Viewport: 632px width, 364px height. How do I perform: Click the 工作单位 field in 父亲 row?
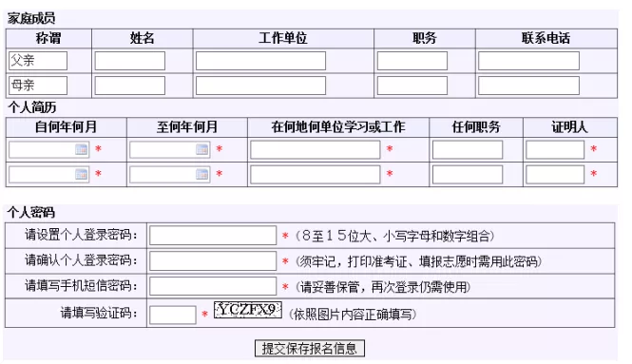260,61
